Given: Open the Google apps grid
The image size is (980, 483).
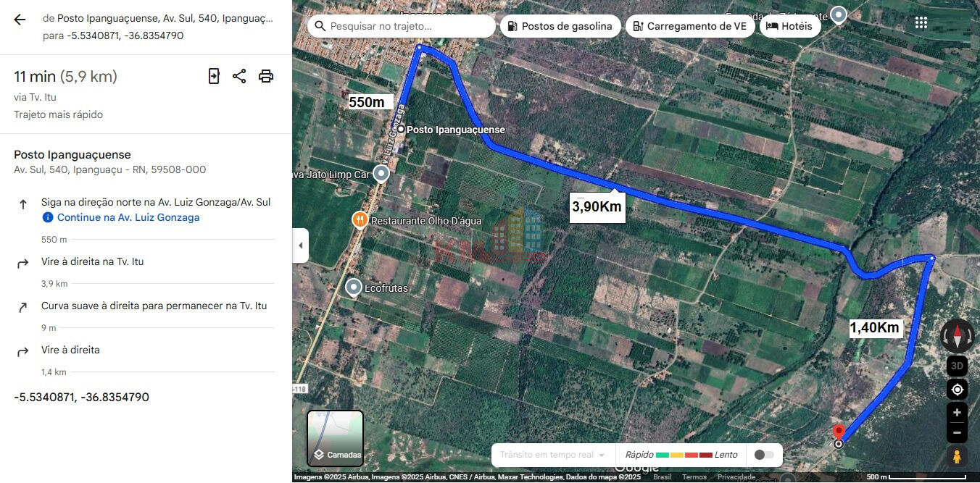Looking at the screenshot, I should pyautogui.click(x=921, y=22).
